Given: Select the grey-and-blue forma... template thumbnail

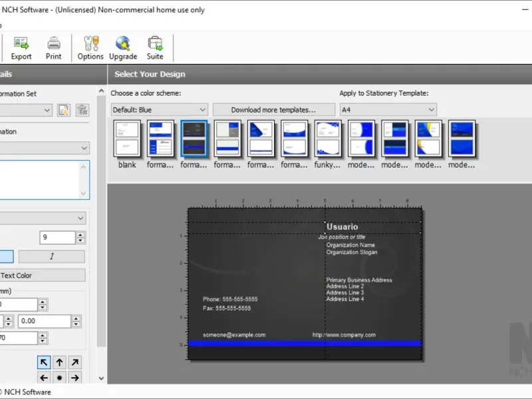Looking at the screenshot, I should pyautogui.click(x=227, y=138).
